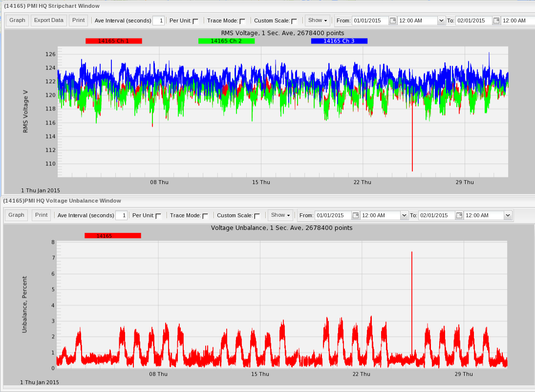535x392 pixels.
Task: Click Graph in the Voltage Unbalance window
Action: pyautogui.click(x=16, y=215)
